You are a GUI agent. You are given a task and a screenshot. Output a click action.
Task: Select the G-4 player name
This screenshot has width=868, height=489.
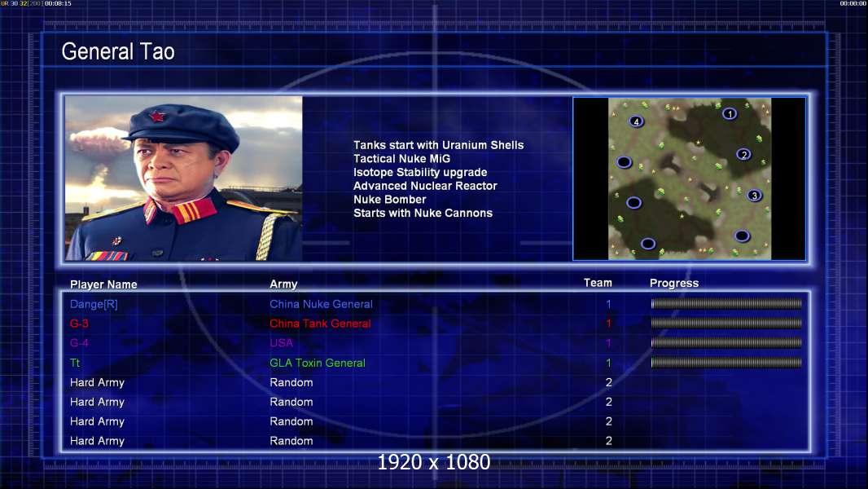[79, 343]
